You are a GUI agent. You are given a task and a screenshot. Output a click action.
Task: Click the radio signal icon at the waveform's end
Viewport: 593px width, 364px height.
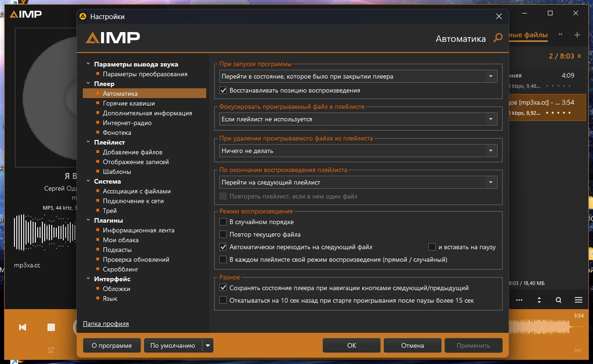pyautogui.click(x=578, y=350)
